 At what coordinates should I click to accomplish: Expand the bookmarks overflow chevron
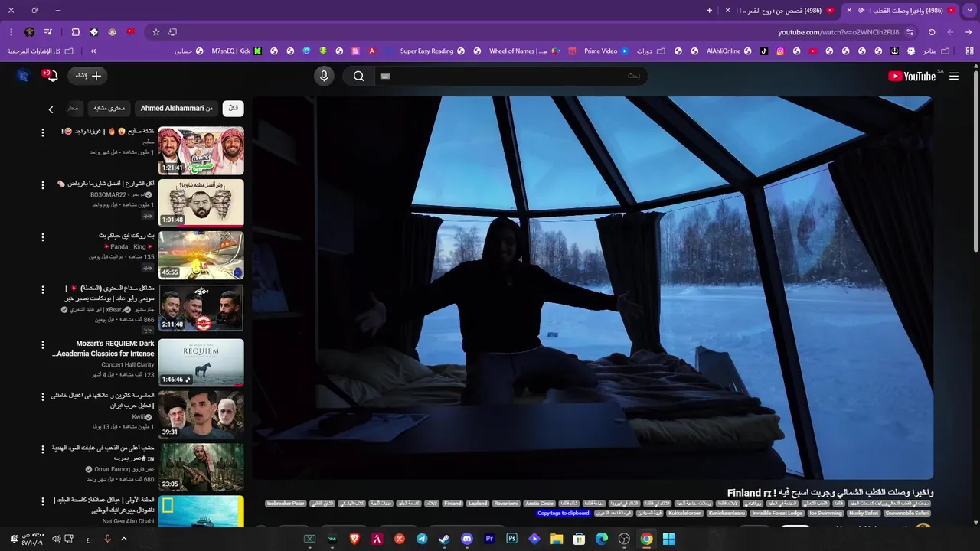[x=93, y=51]
